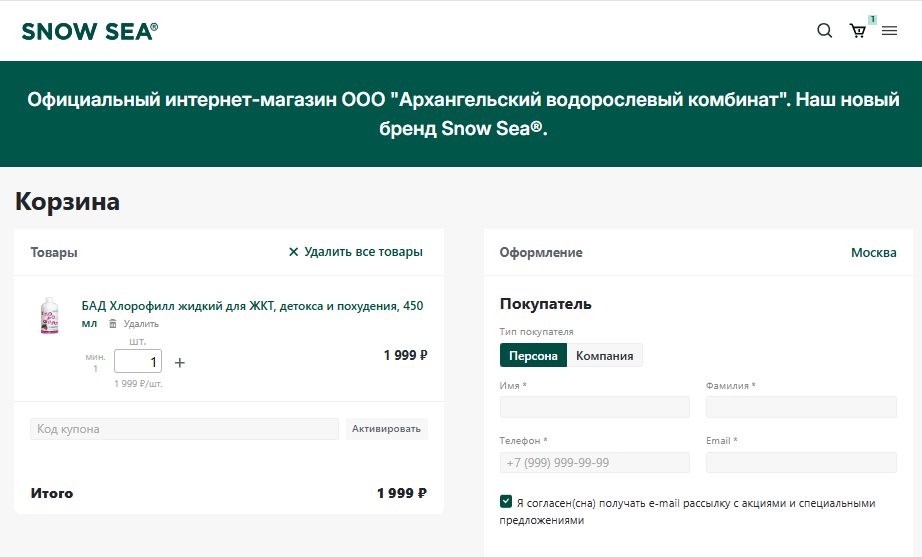Image resolution: width=922 pixels, height=557 pixels.
Task: Open the hamburger menu
Action: tap(889, 31)
